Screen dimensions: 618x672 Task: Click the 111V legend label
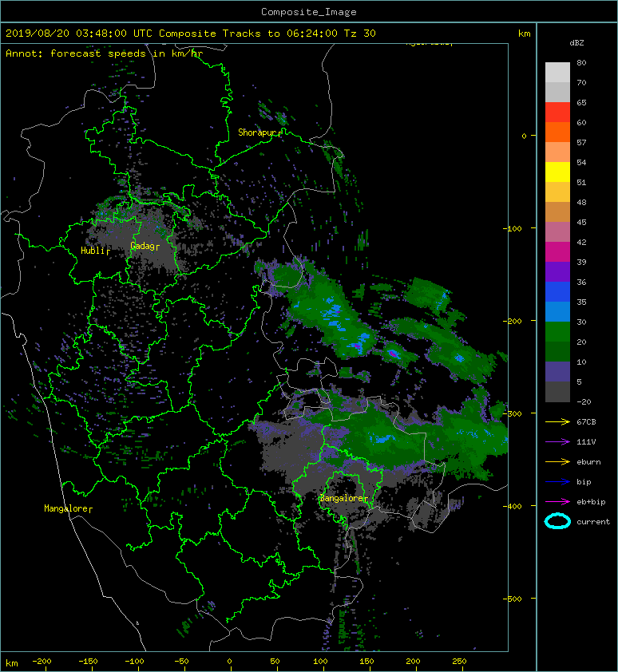coord(586,442)
